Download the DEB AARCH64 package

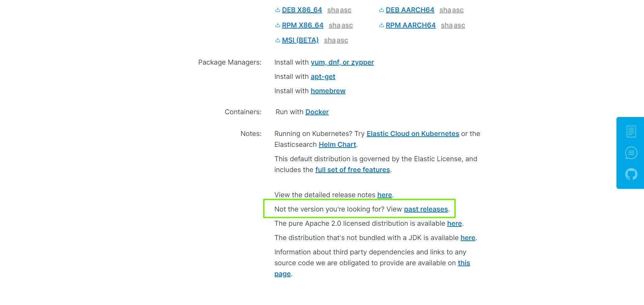[410, 10]
